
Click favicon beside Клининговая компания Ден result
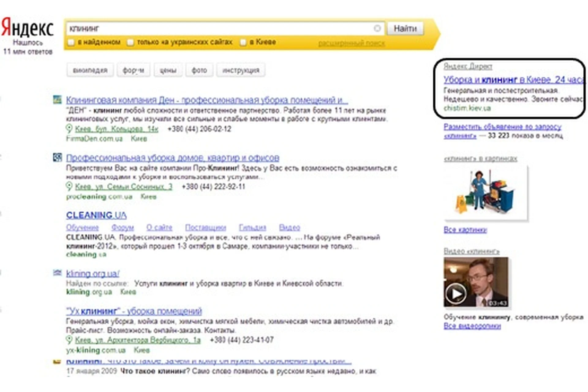click(57, 100)
